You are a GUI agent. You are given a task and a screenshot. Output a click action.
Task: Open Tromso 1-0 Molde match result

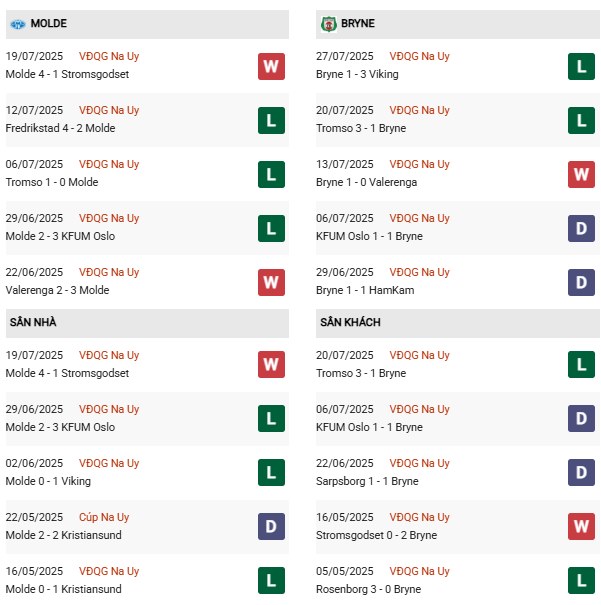(x=52, y=182)
